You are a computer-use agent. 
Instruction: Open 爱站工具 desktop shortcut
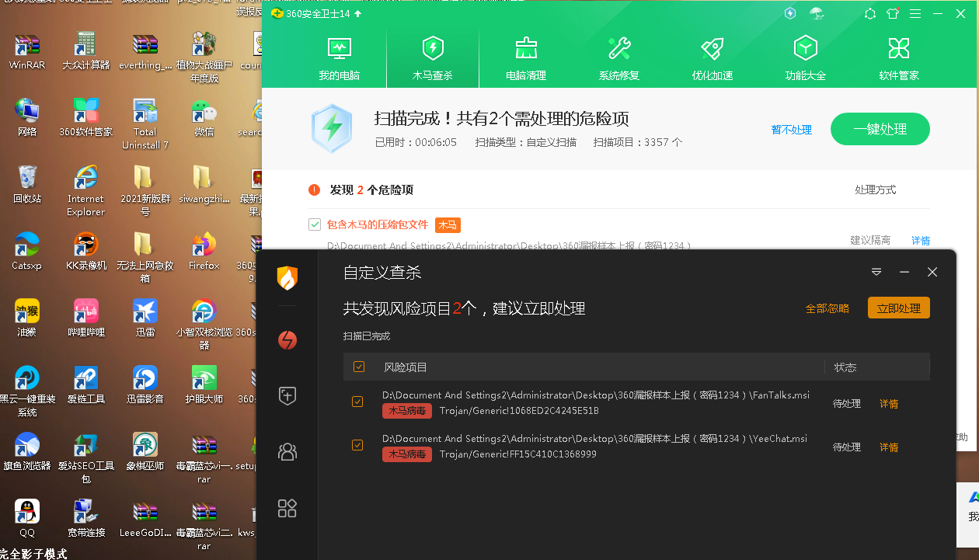(86, 384)
